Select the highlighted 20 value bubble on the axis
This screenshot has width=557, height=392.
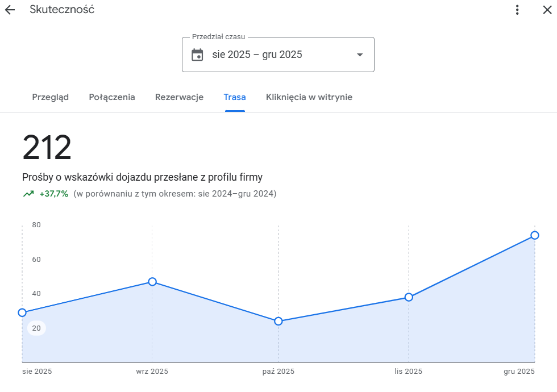coord(36,328)
